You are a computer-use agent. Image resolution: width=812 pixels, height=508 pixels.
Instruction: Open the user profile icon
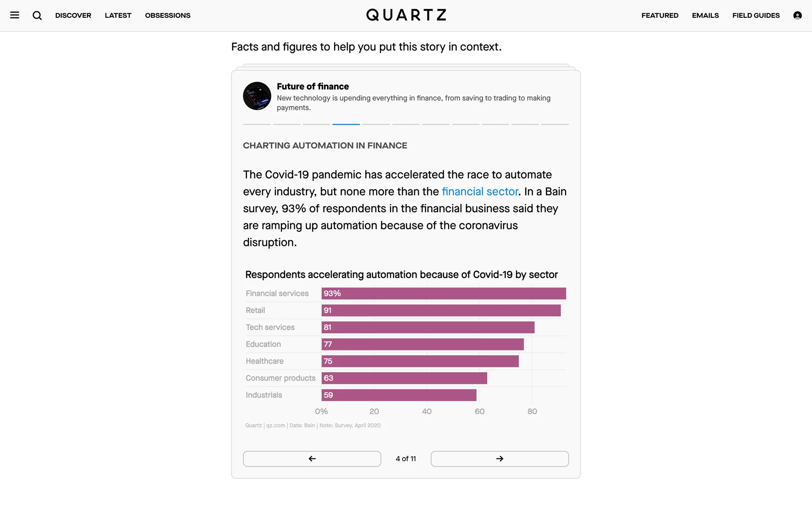click(797, 15)
